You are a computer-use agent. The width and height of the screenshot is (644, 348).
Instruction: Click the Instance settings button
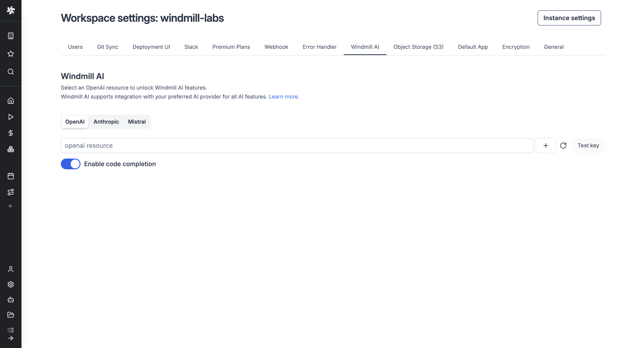569,18
